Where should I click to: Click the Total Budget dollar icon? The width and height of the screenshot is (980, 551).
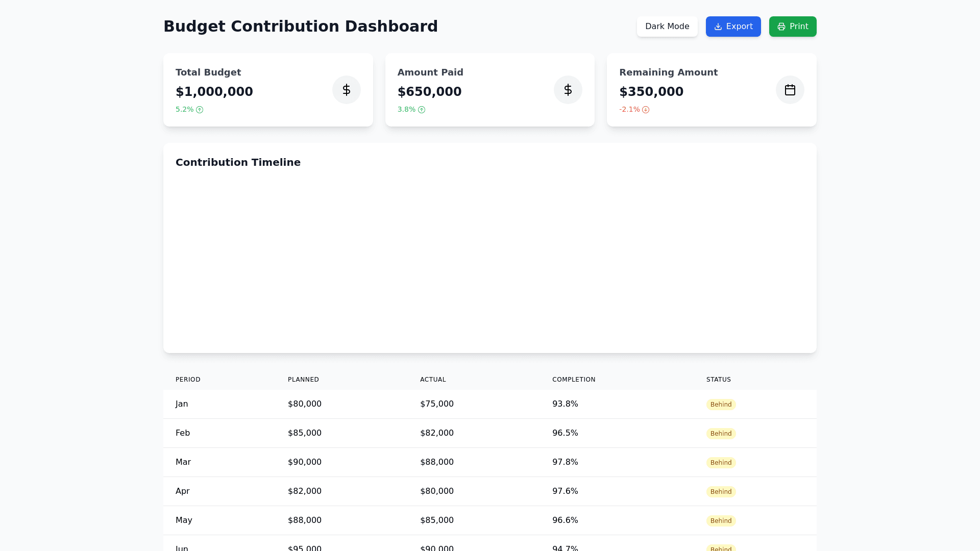pyautogui.click(x=346, y=90)
